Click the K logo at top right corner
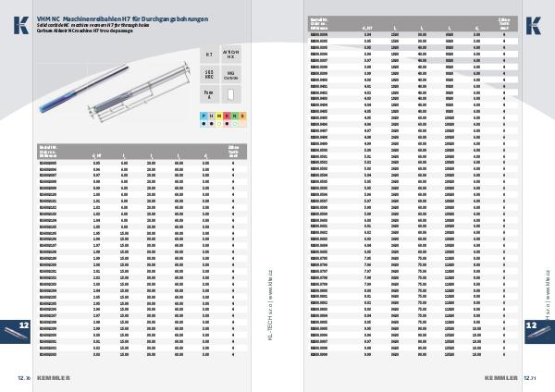Image resolution: width=555 pixels, height=392 pixels. [536, 24]
